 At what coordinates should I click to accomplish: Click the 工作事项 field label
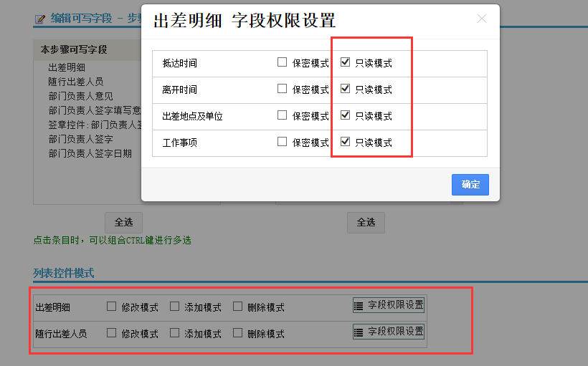tap(179, 143)
